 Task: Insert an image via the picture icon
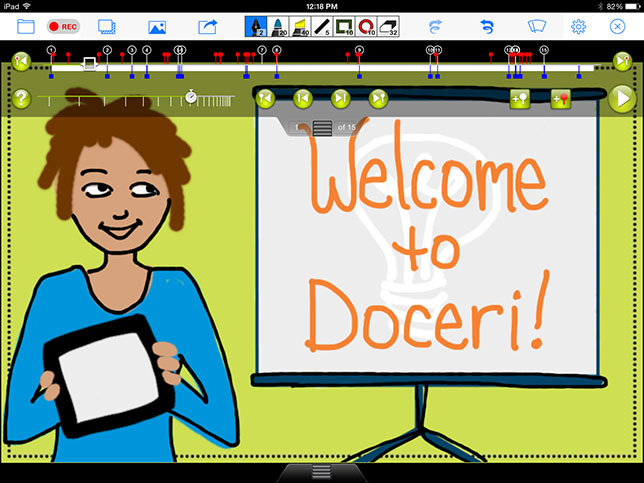(157, 27)
